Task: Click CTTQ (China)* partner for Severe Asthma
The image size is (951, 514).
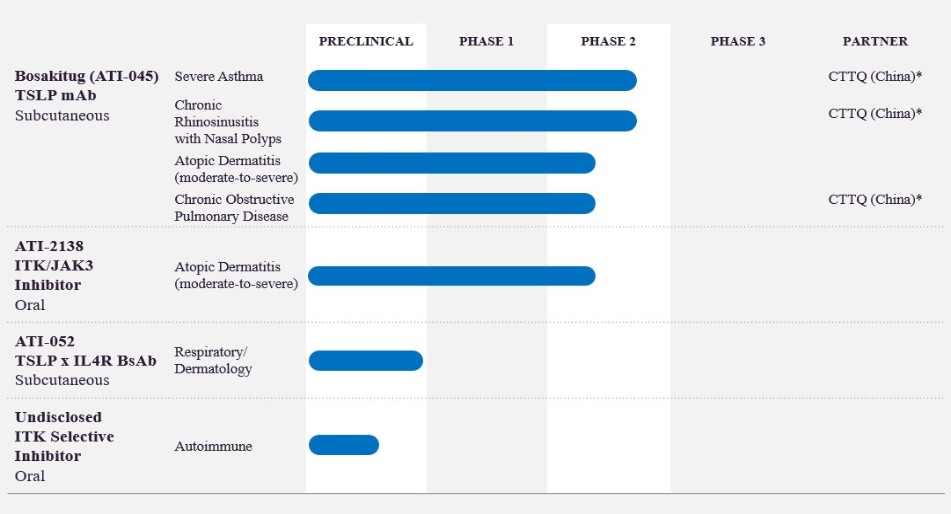Action: (x=875, y=78)
